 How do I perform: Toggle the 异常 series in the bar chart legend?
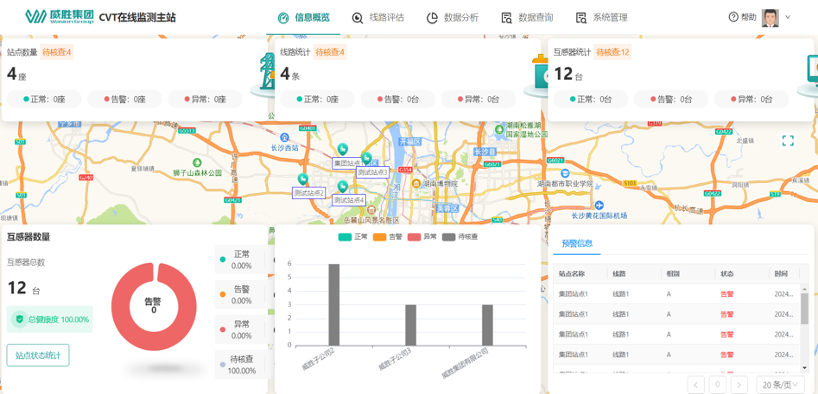(x=422, y=237)
